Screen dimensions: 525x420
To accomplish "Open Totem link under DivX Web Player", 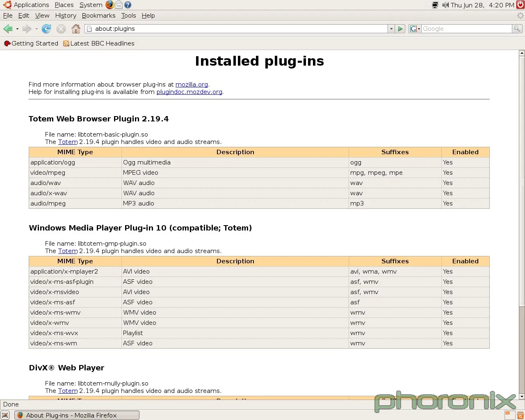I will coord(68,391).
